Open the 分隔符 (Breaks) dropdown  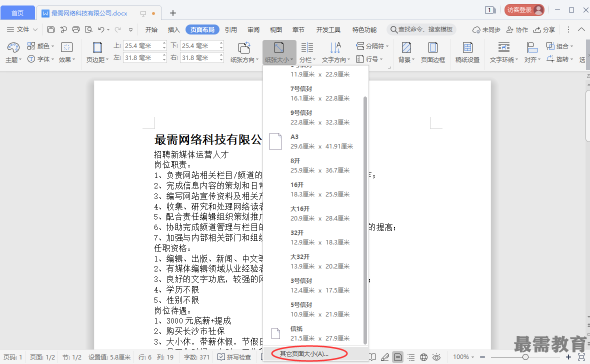tap(372, 46)
